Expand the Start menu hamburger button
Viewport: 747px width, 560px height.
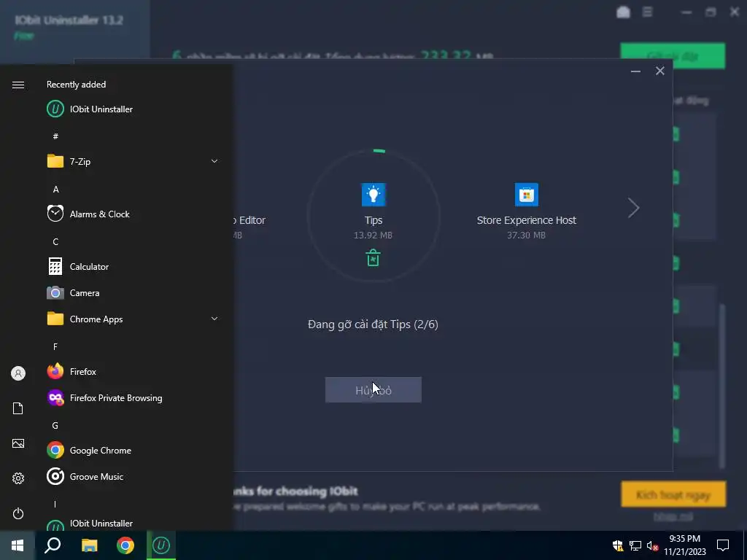coord(18,85)
